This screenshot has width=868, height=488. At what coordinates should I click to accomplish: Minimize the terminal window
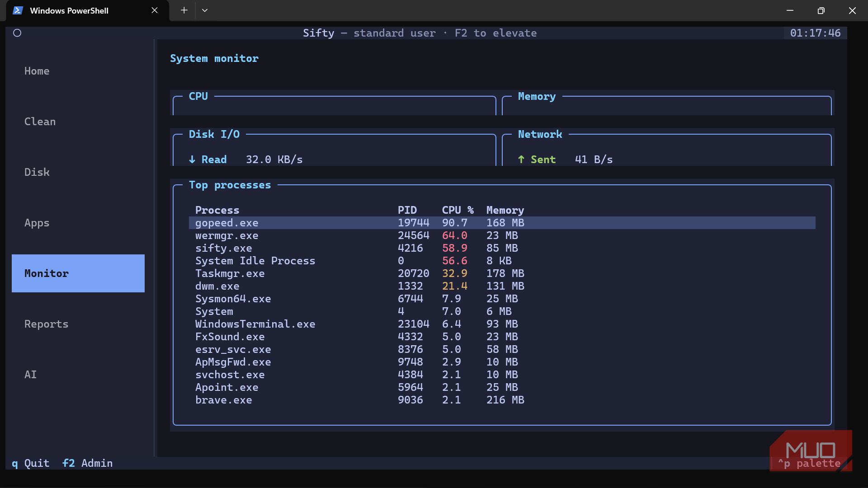[x=790, y=10]
